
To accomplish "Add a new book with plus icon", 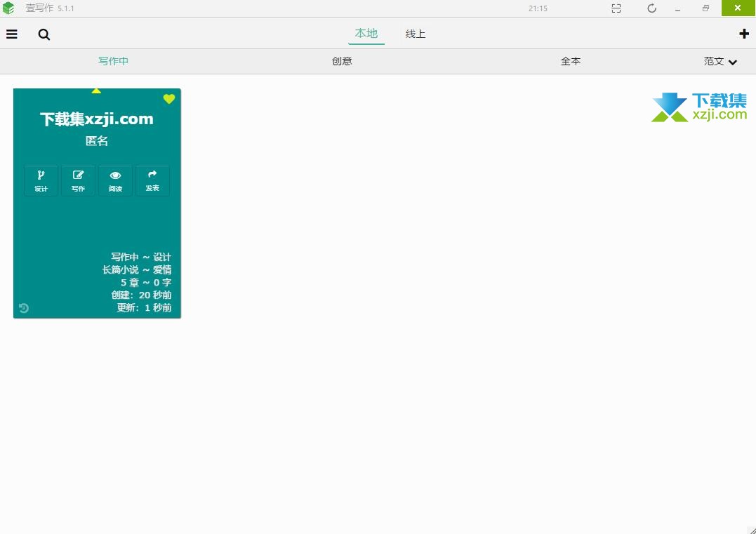I will pyautogui.click(x=744, y=34).
